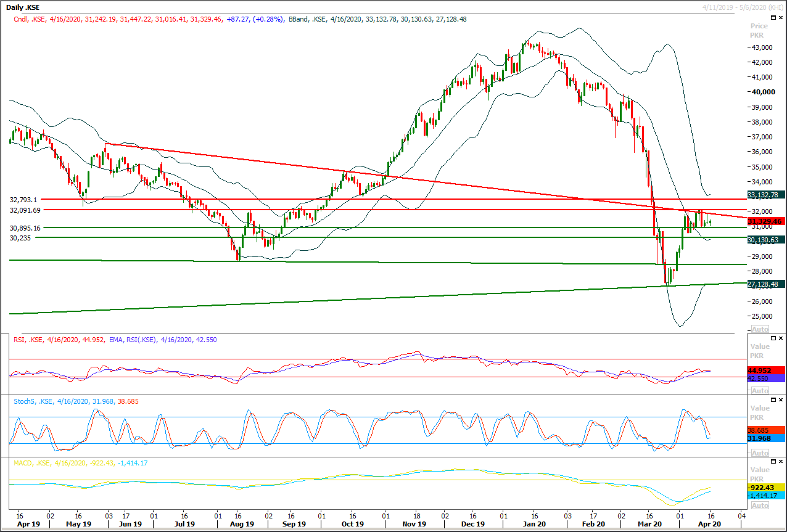Click the Price PKR axis heading
787x532 pixels.
point(759,31)
